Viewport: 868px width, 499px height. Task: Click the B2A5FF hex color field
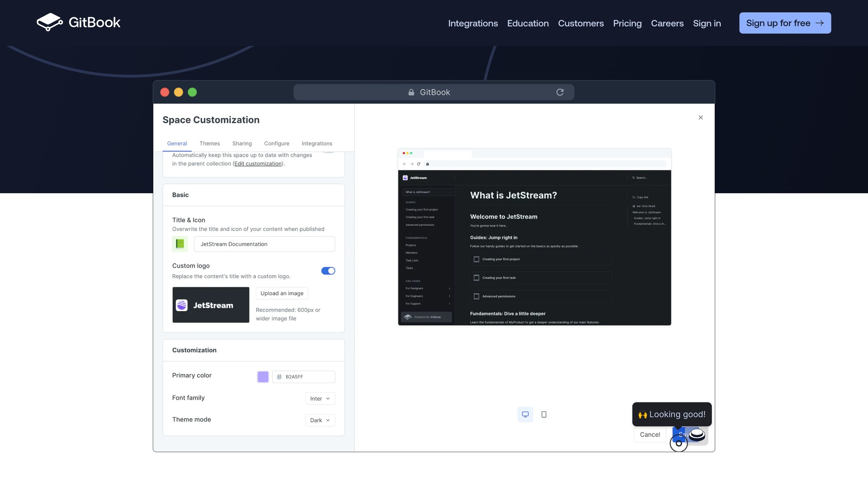tap(303, 377)
